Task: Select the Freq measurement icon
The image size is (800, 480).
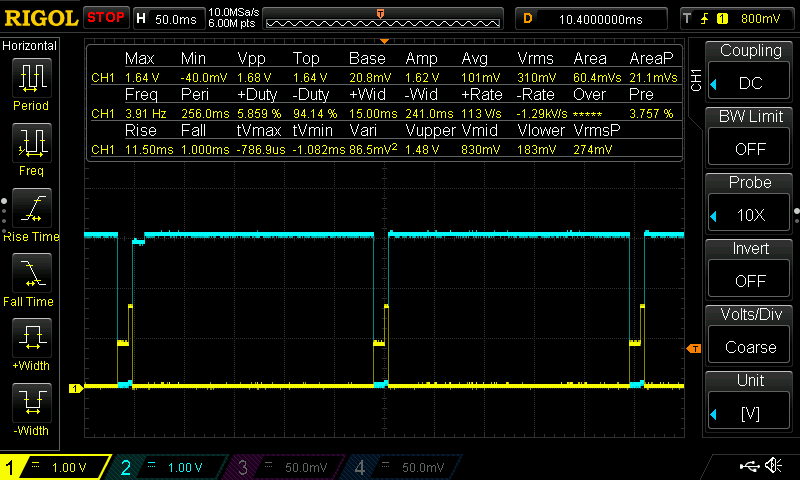Action: 31,142
